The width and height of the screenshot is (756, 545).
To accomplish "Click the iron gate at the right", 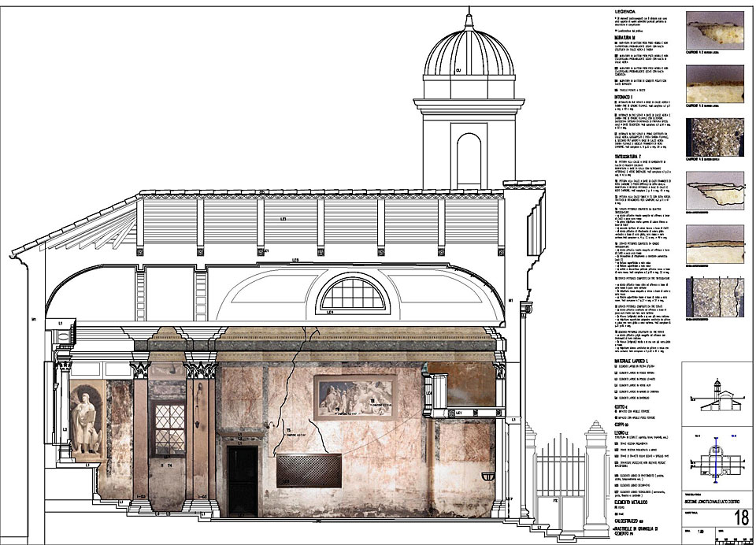I will (560, 480).
